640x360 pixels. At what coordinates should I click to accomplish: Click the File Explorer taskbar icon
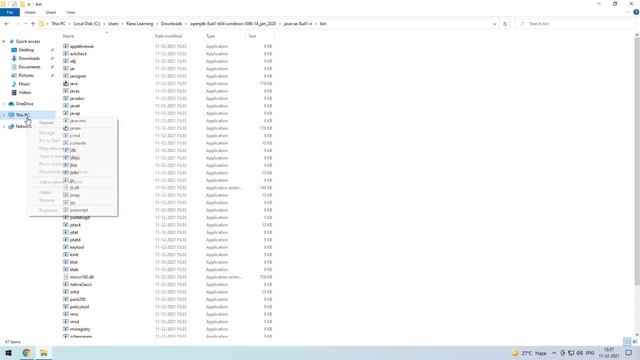pos(44,353)
